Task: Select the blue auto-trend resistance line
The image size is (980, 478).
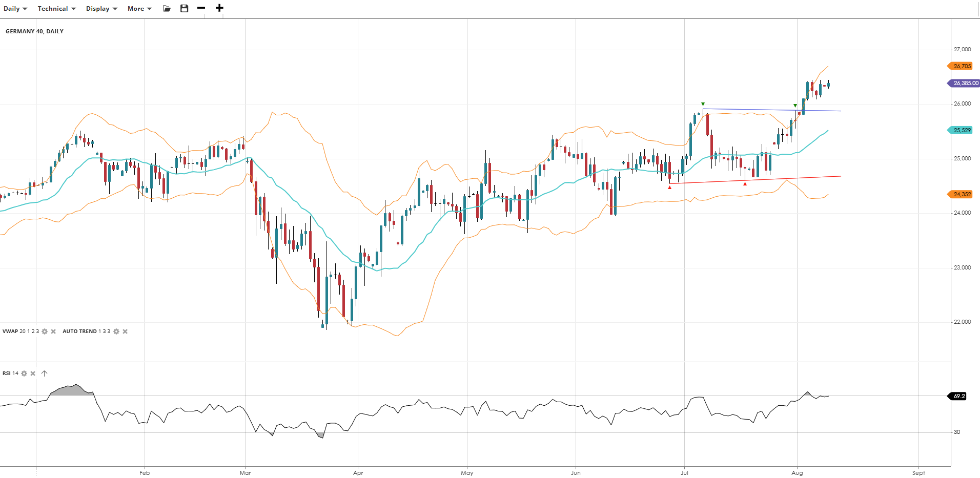Action: (772, 110)
